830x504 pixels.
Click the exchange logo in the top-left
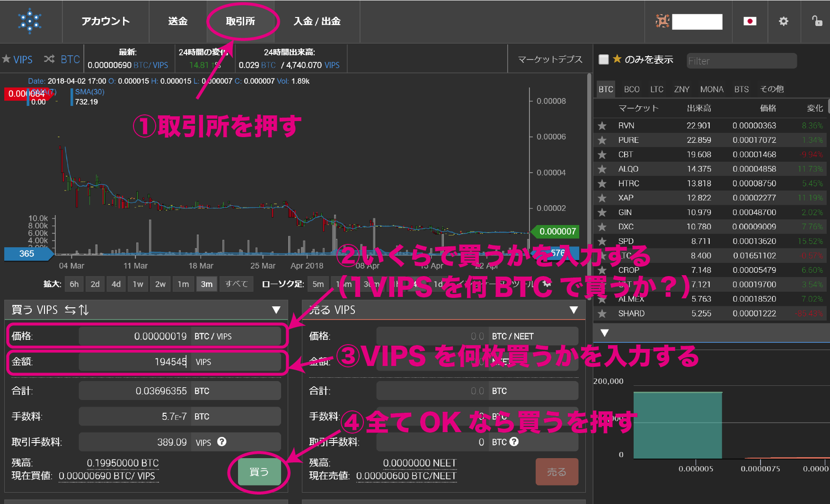tap(29, 21)
